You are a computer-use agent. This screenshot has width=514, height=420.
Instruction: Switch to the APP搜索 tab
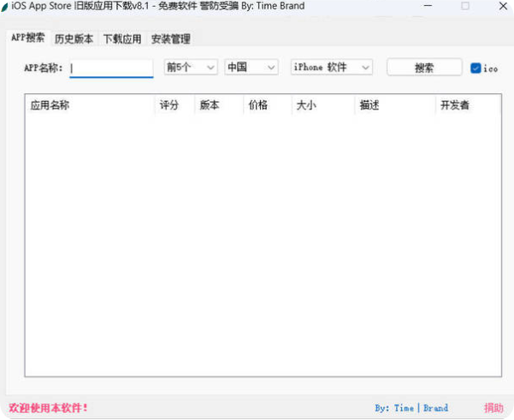click(28, 38)
